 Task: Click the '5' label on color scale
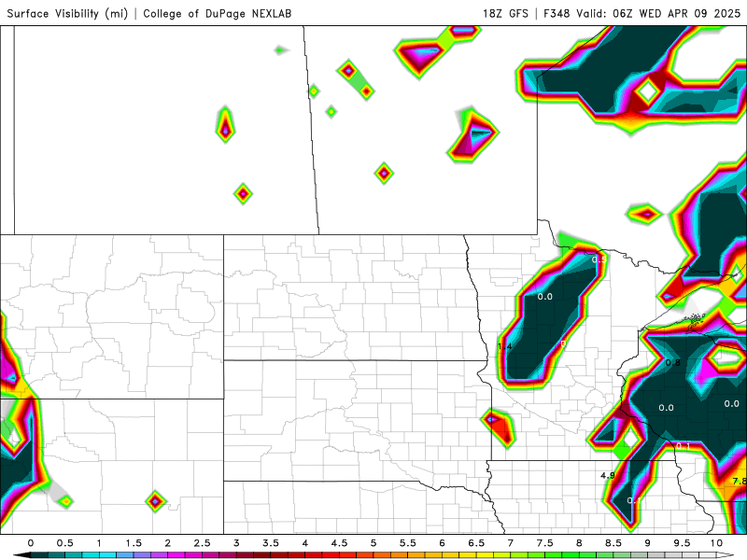[373, 543]
